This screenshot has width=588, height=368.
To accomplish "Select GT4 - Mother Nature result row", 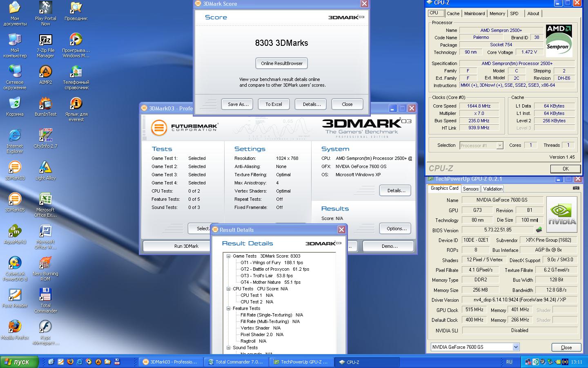I will pos(270,282).
